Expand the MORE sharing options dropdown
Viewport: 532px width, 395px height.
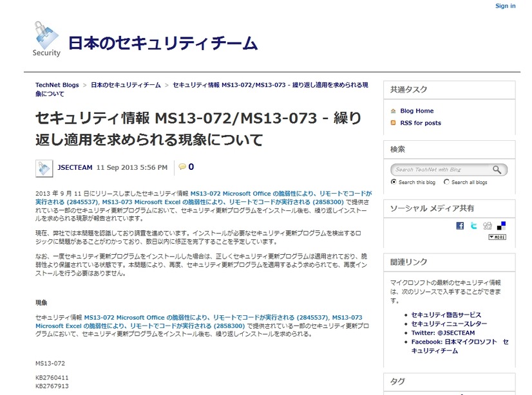[497, 237]
